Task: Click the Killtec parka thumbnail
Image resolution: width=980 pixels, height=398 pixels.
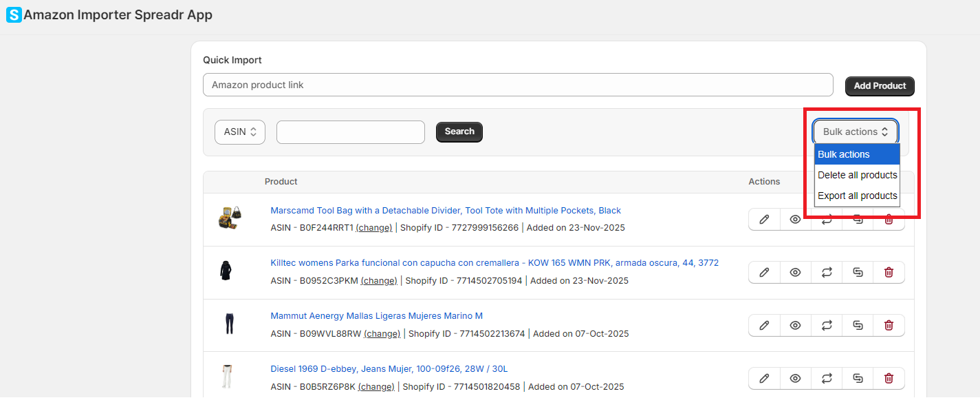Action: click(226, 271)
